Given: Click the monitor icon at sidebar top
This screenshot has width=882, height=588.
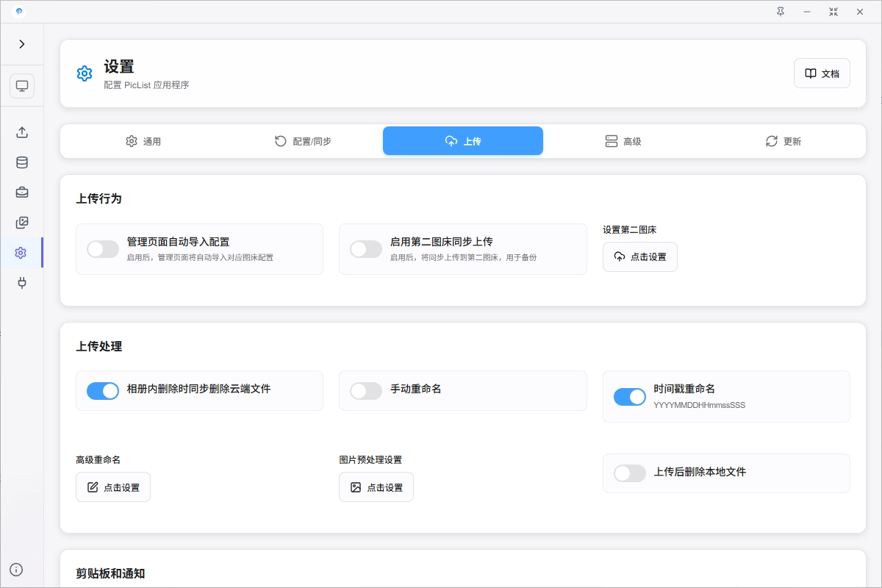Looking at the screenshot, I should tap(22, 85).
